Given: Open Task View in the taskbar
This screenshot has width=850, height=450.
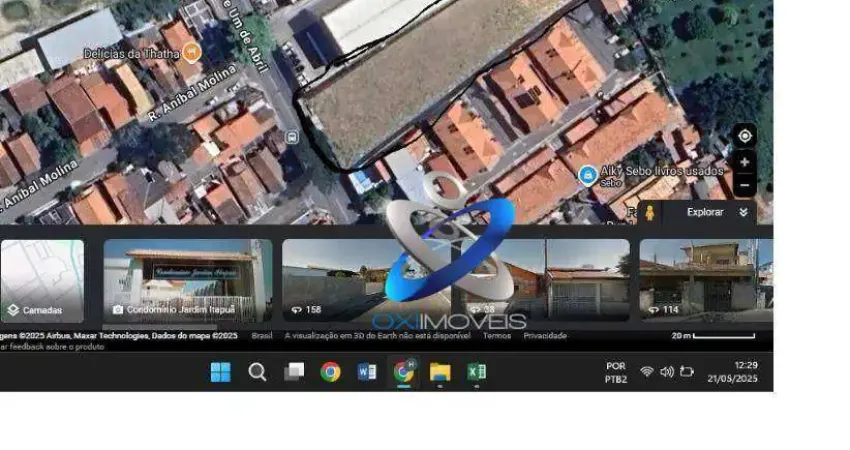Looking at the screenshot, I should [294, 372].
